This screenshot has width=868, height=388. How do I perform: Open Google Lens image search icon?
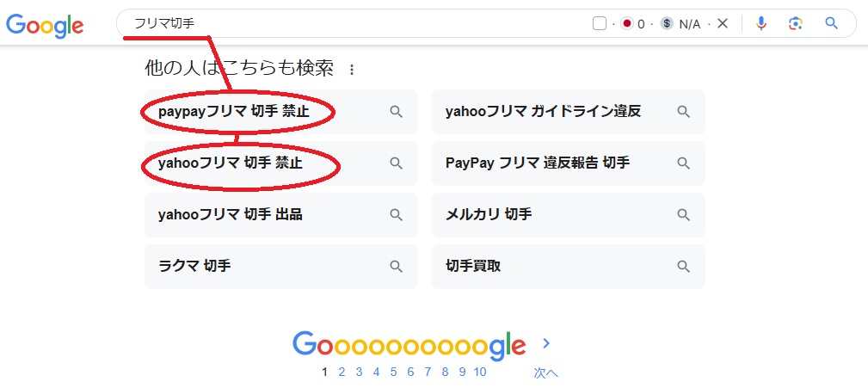tap(796, 23)
